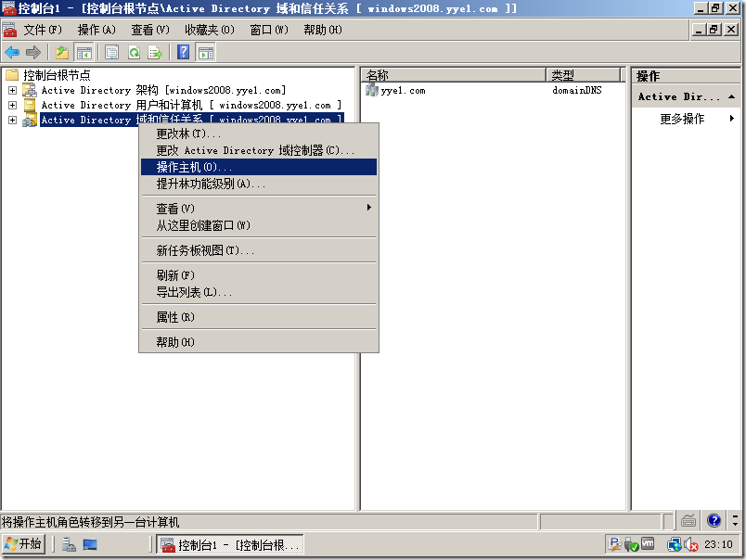Select 操作主机(O)... from context menu

tap(259, 167)
